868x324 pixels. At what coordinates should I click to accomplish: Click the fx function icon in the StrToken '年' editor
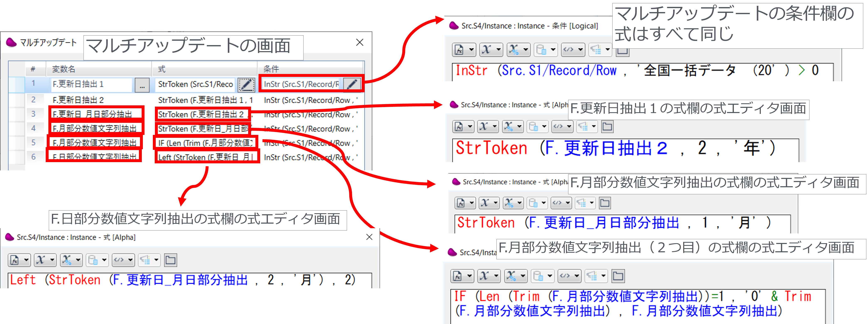(x=459, y=127)
